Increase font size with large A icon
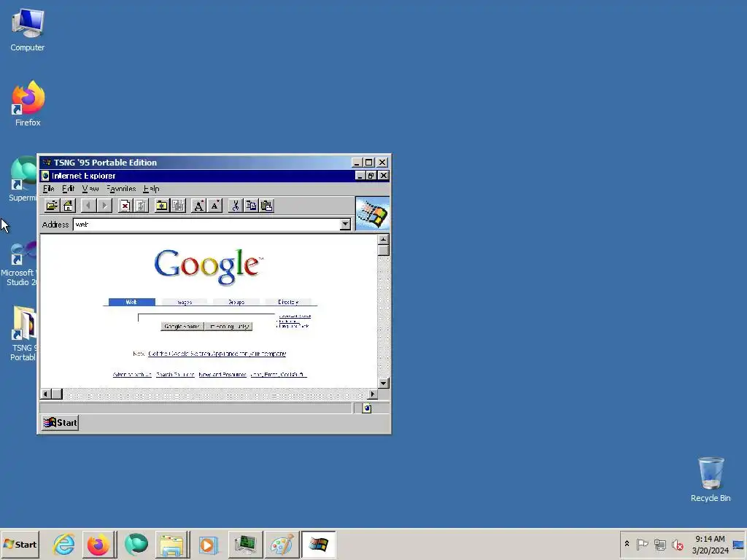 coord(198,206)
